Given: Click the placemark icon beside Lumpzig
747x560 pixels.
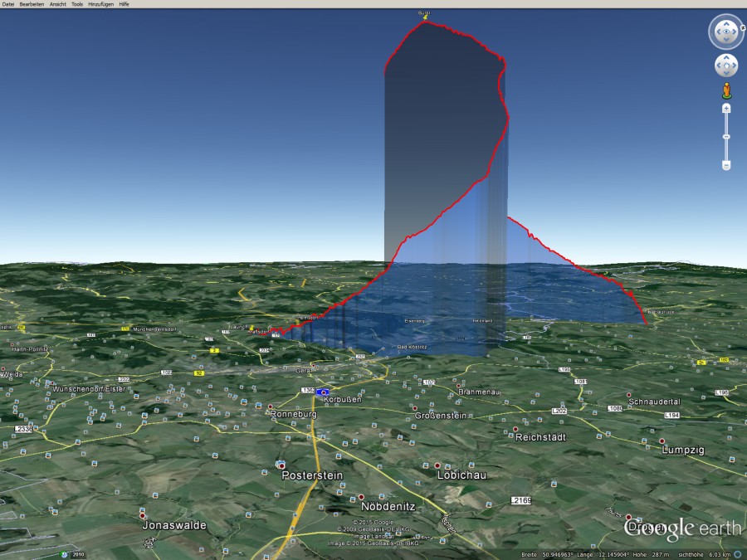Looking at the screenshot, I should 662,441.
